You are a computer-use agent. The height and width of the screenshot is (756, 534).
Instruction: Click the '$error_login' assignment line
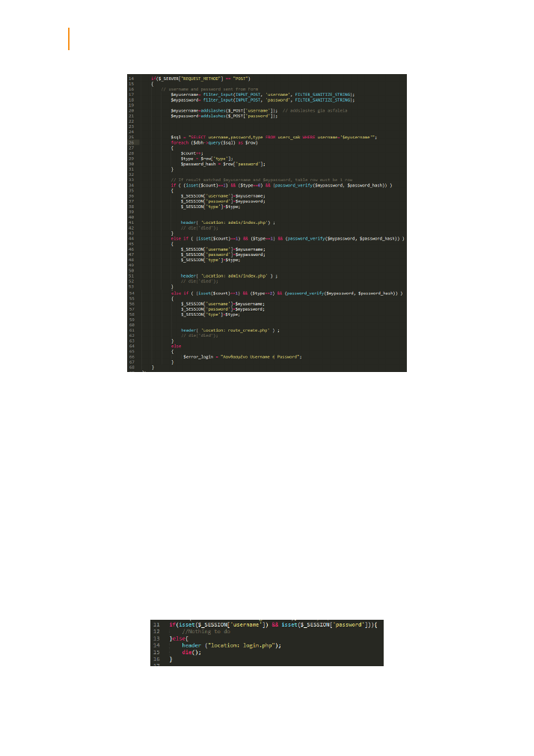click(x=242, y=357)
